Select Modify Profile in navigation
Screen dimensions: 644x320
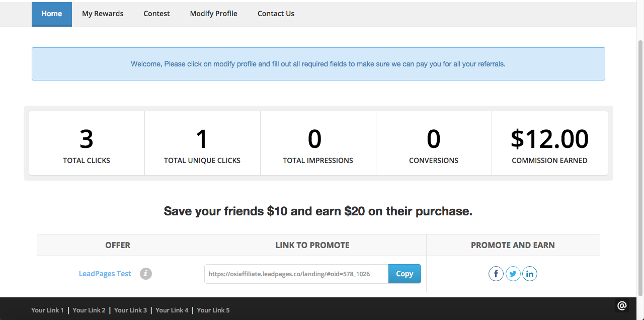[214, 14]
